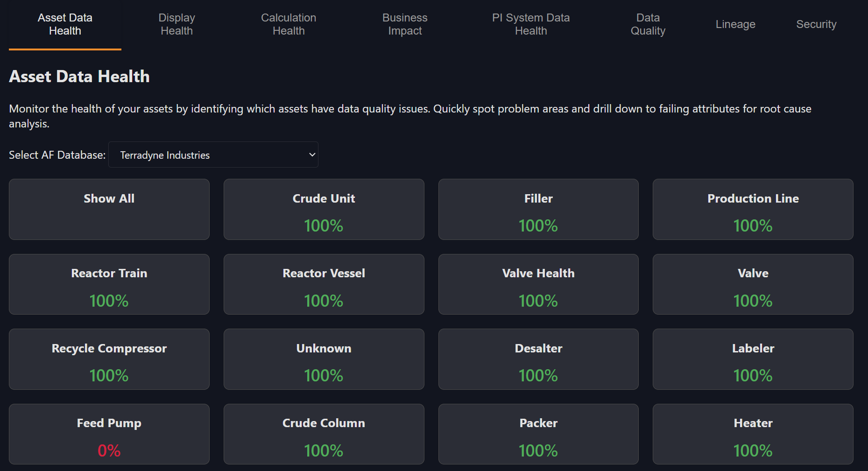Switch to the Display Health tab
Screen dimensions: 868x471
click(x=176, y=24)
